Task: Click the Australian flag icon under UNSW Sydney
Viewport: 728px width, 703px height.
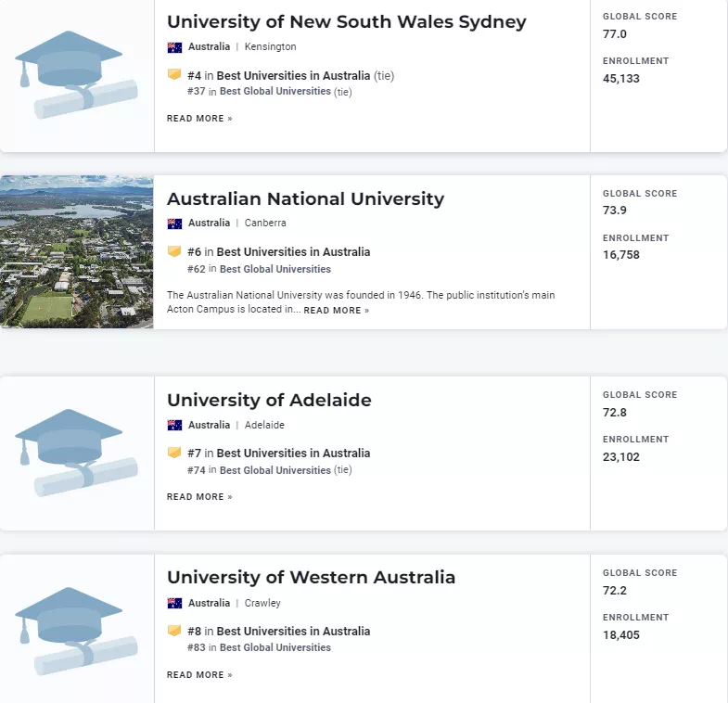Action: [174, 47]
